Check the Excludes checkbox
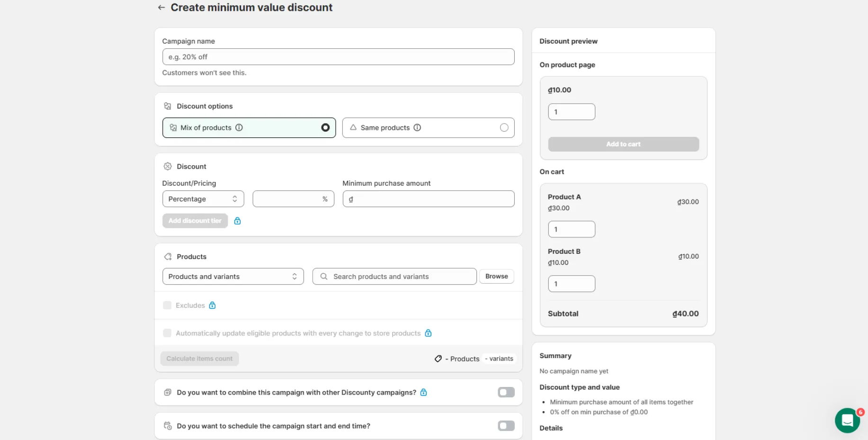This screenshot has width=868, height=440. point(167,305)
